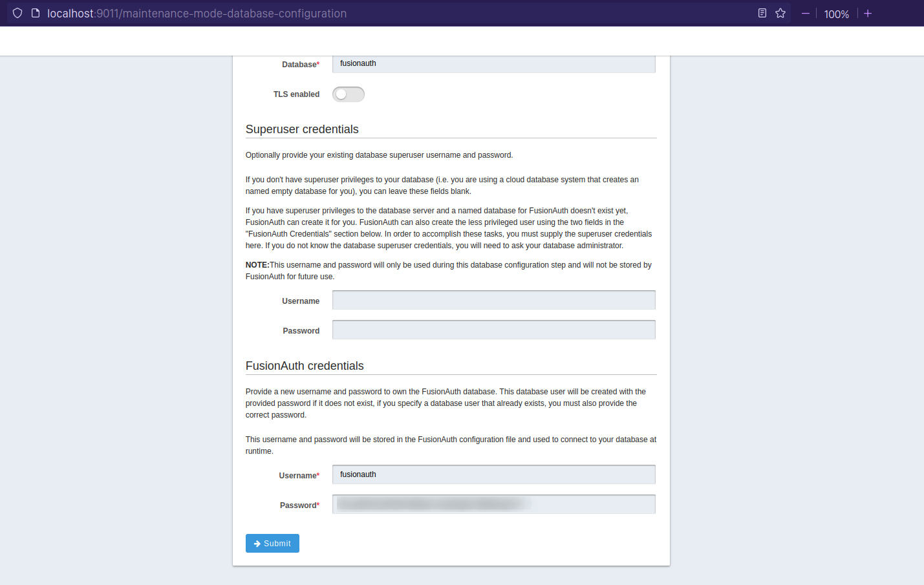Click 'Provide a new username and password' paragraph
Image resolution: width=924 pixels, height=585 pixels.
coord(446,403)
